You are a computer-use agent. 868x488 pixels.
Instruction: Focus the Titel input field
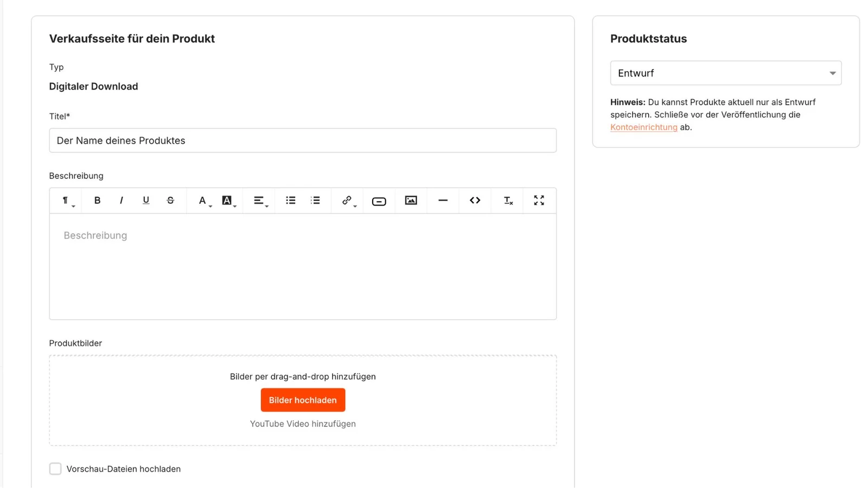click(303, 140)
